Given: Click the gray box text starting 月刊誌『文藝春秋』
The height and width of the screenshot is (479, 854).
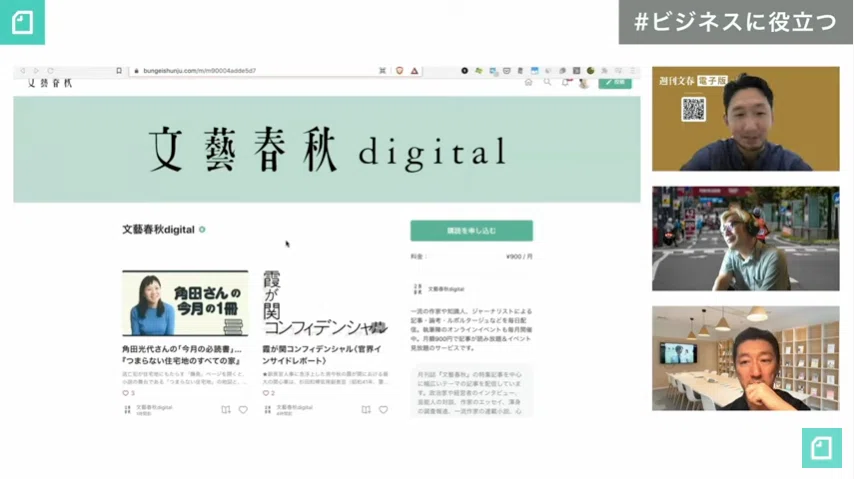Looking at the screenshot, I should pos(471,392).
